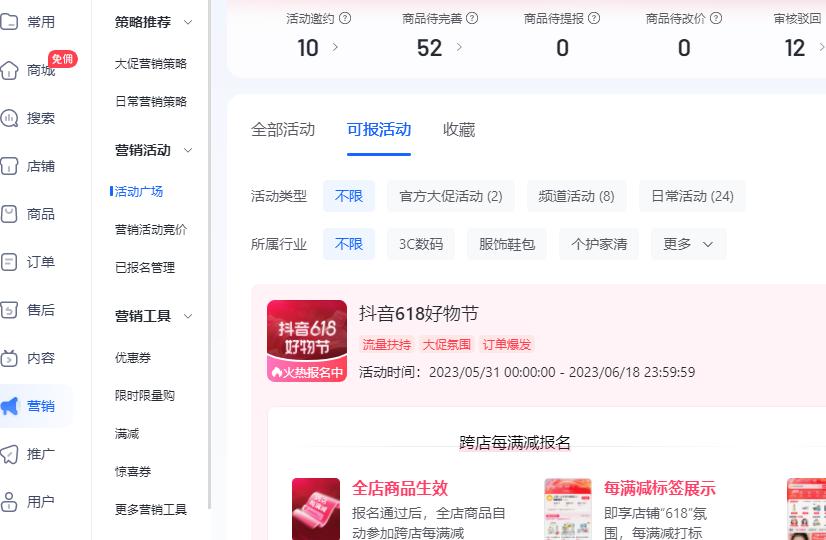Click help icon next to 商品待完善
Viewport: 826px width, 540px height.
pos(472,18)
